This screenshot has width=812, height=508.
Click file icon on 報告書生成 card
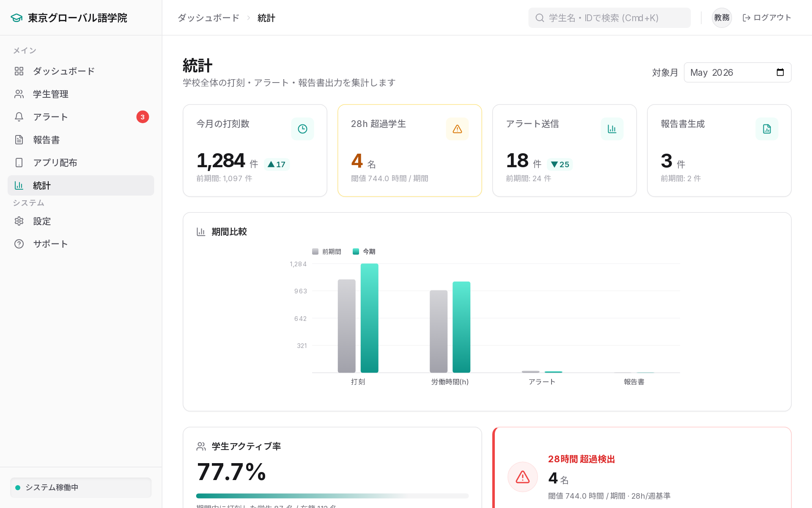tap(767, 129)
